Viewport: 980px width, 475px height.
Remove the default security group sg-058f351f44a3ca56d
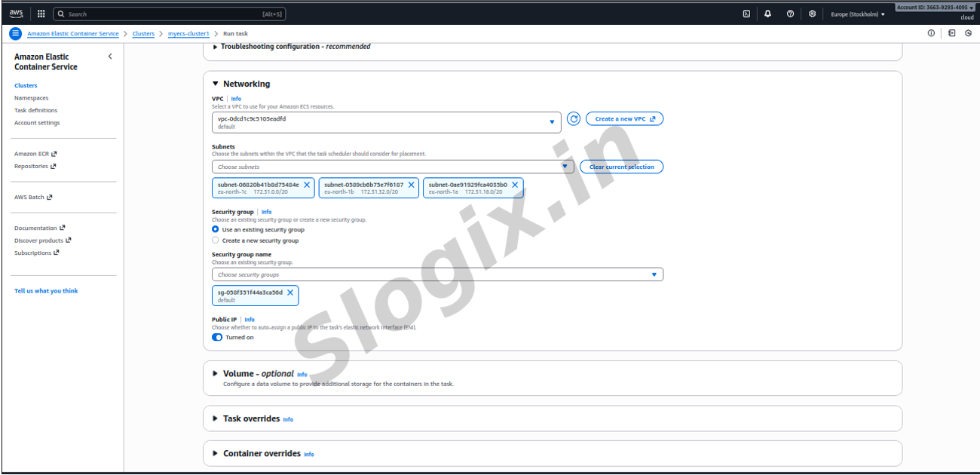pyautogui.click(x=290, y=293)
